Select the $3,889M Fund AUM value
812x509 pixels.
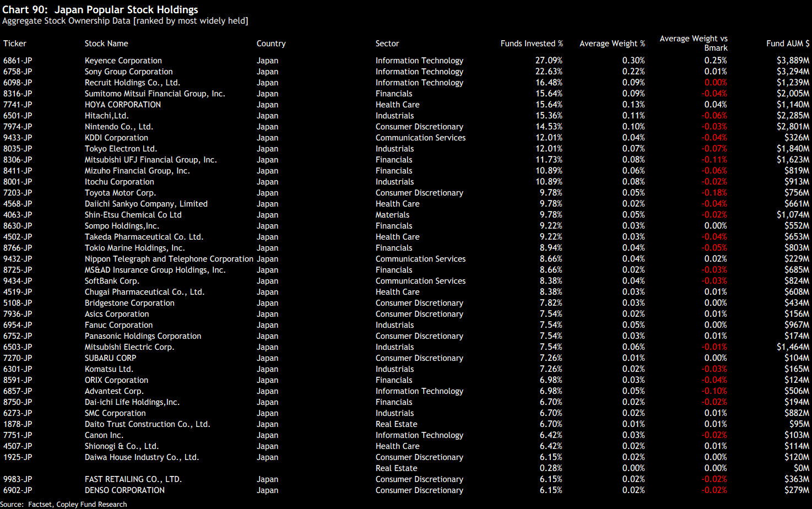coord(793,61)
